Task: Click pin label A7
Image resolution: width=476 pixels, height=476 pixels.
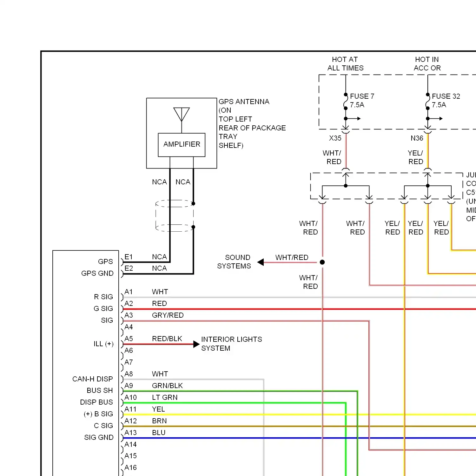Action: pos(129,362)
